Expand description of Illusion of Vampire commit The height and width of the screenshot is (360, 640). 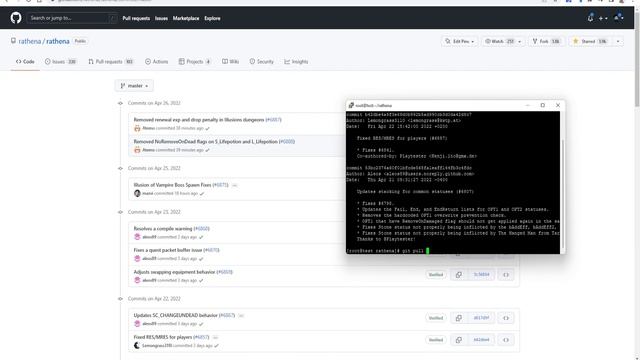click(x=235, y=185)
